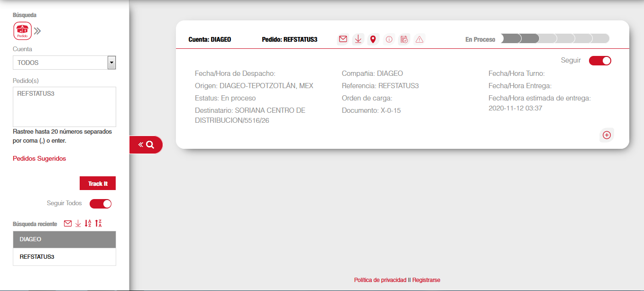This screenshot has height=291, width=644.
Task: Open the map location pin icon
Action: pyautogui.click(x=373, y=39)
